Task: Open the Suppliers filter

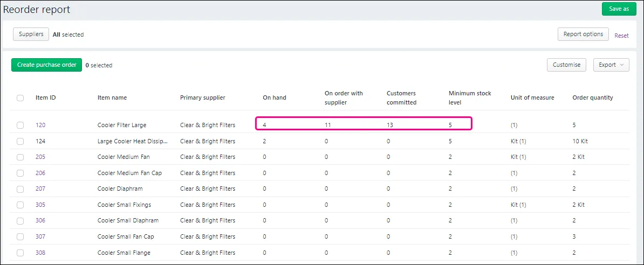Action: coord(31,34)
